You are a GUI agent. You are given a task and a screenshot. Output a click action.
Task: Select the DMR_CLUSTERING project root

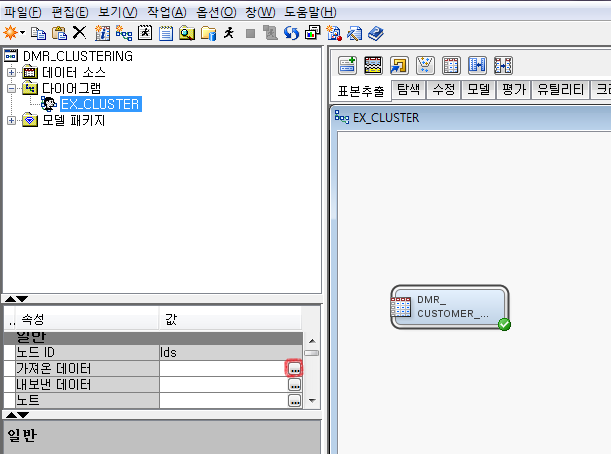pos(78,56)
